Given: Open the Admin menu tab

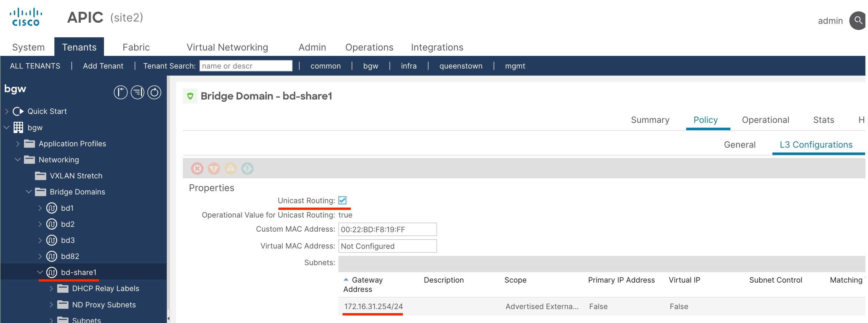Looking at the screenshot, I should click(x=312, y=47).
